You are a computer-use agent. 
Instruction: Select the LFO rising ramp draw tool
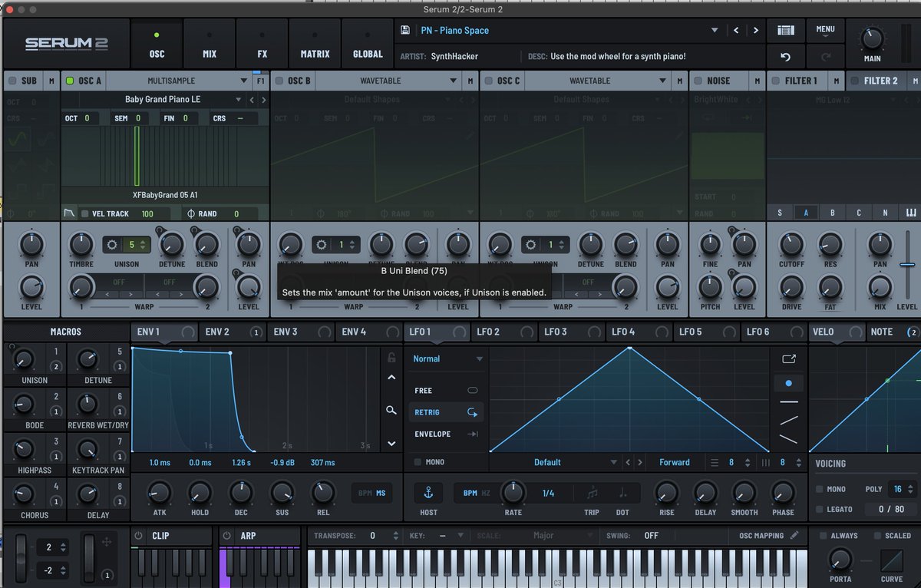tap(789, 420)
